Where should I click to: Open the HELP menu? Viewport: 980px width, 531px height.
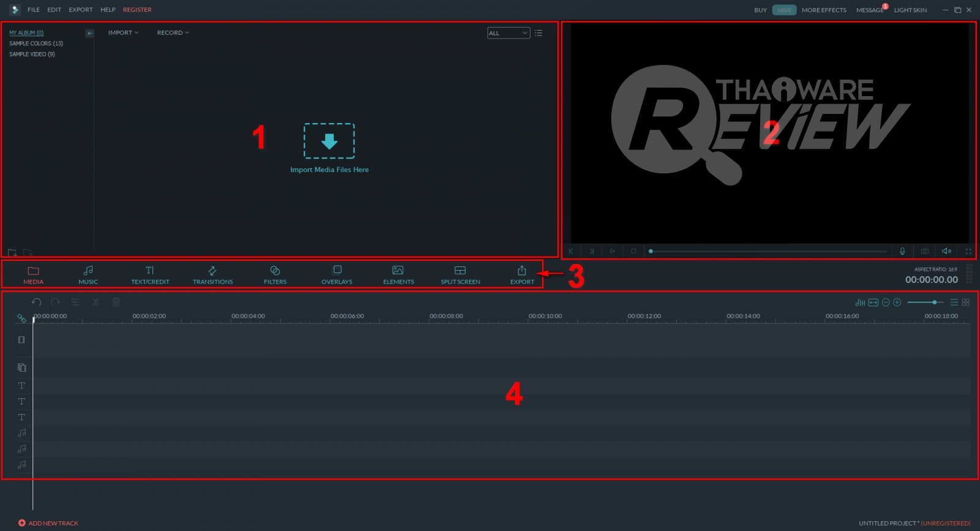(108, 10)
